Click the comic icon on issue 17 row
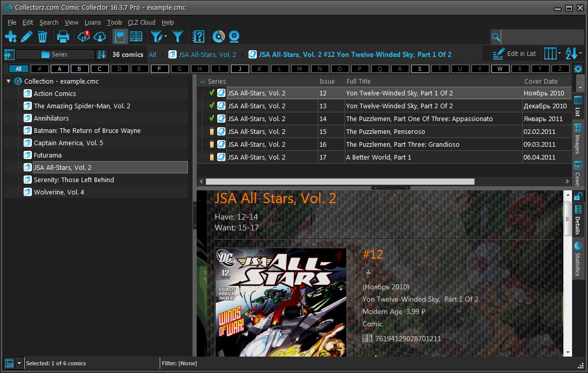Image resolution: width=588 pixels, height=373 pixels. point(221,158)
